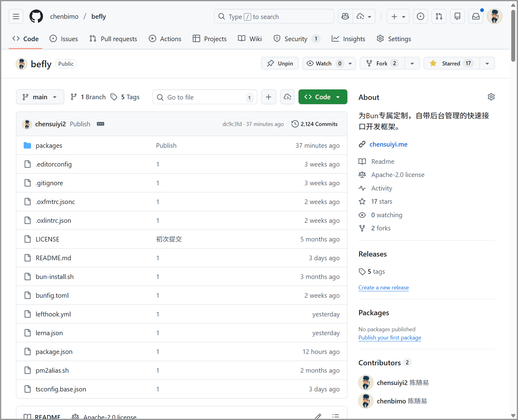The image size is (518, 420).
Task: Expand commit message ellipsis for Publish
Action: point(101,124)
